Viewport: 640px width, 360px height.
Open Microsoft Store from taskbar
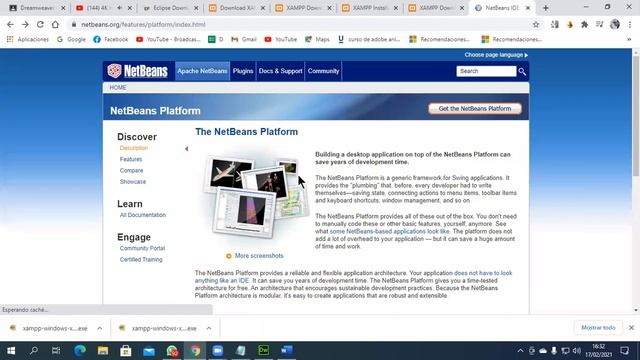[x=126, y=351]
